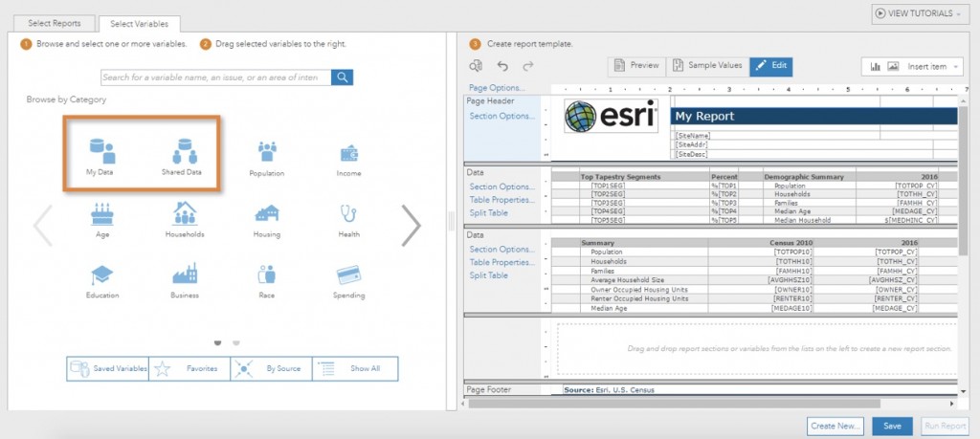Select the Income wallet icon

pyautogui.click(x=348, y=153)
